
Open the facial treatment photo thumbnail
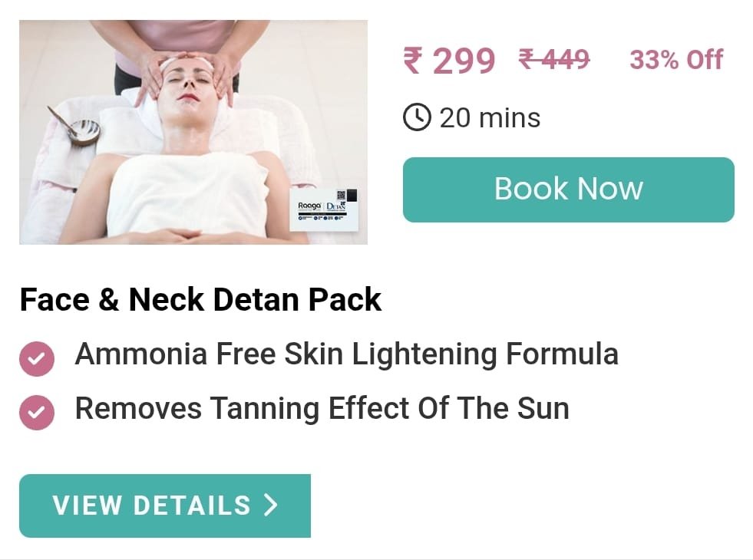[193, 132]
